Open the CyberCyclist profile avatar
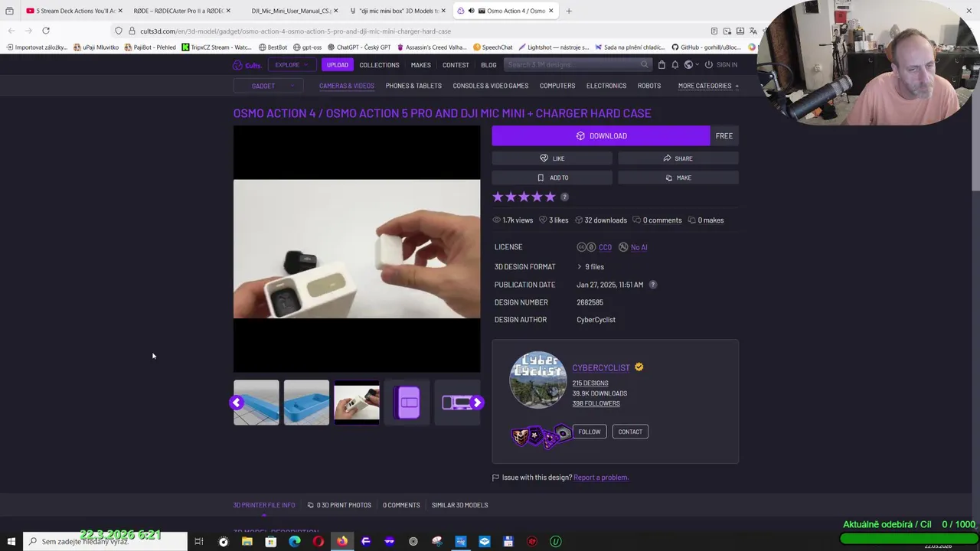The width and height of the screenshot is (980, 551). click(537, 380)
